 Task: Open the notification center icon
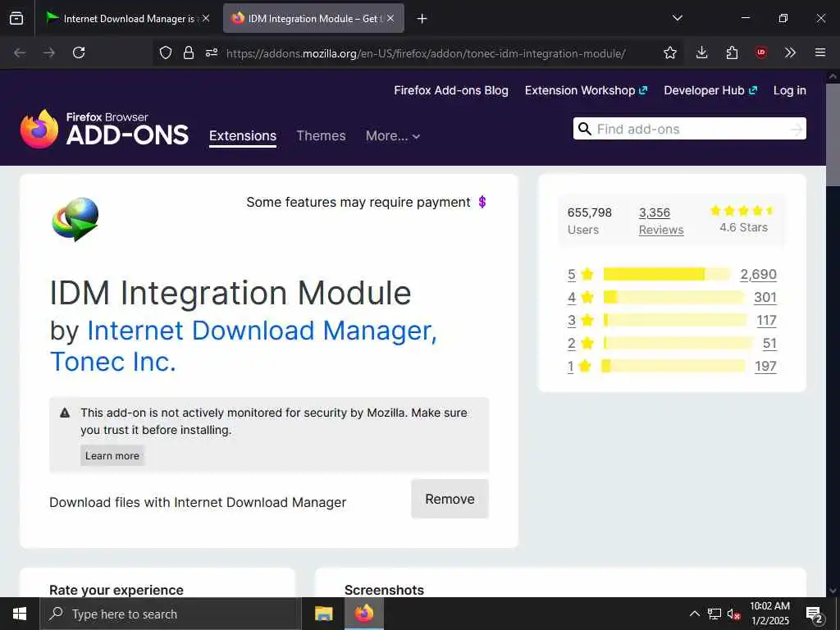(x=815, y=614)
